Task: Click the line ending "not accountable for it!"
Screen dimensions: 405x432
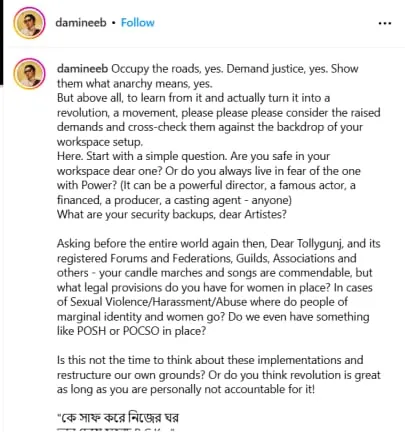Action: pyautogui.click(x=186, y=389)
